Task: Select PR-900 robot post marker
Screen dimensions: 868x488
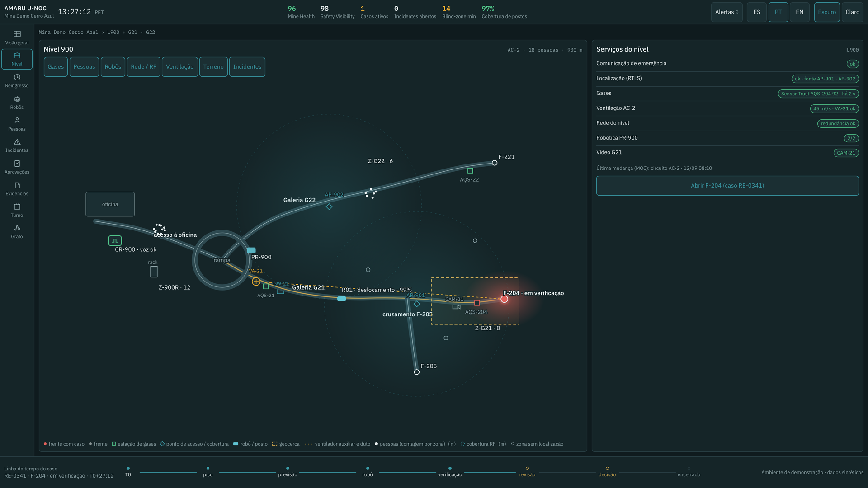Action: (x=251, y=250)
